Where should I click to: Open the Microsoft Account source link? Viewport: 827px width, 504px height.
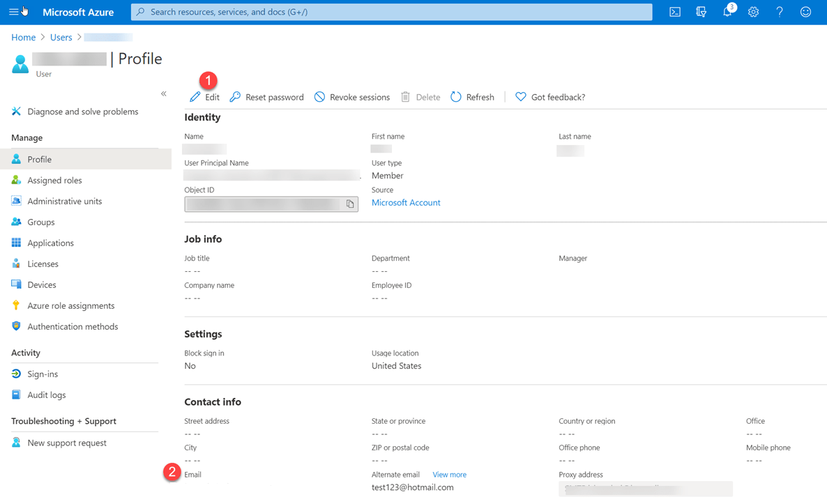[406, 202]
